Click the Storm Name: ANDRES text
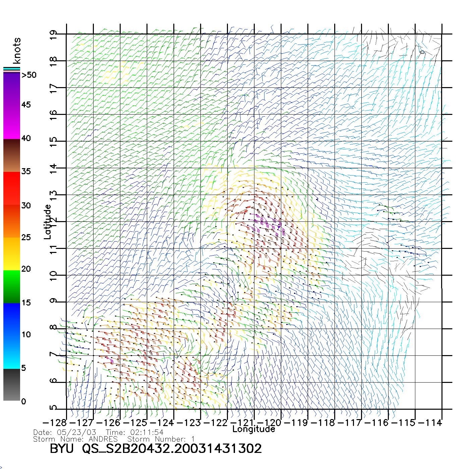 75,439
